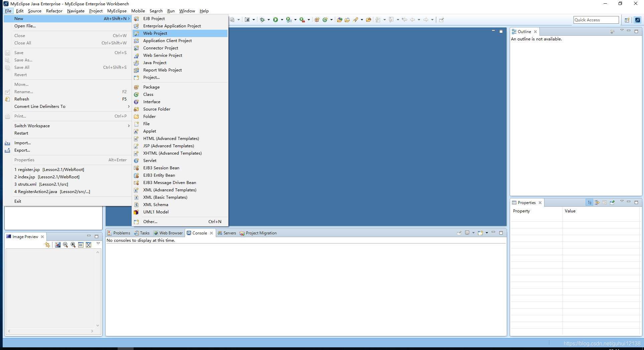Open the Open Console dropdown arrow
644x350 pixels.
coord(487,233)
